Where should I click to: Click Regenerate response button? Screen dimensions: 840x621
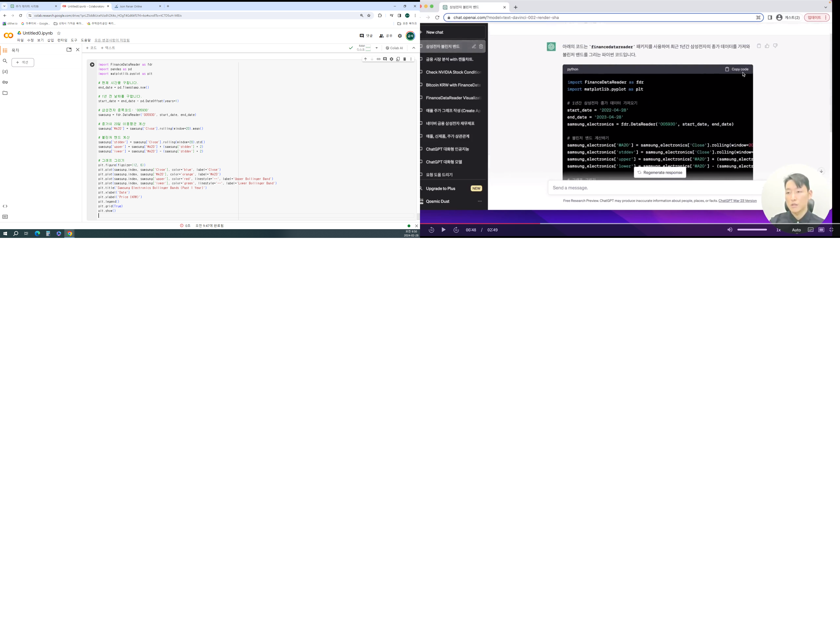(x=660, y=173)
